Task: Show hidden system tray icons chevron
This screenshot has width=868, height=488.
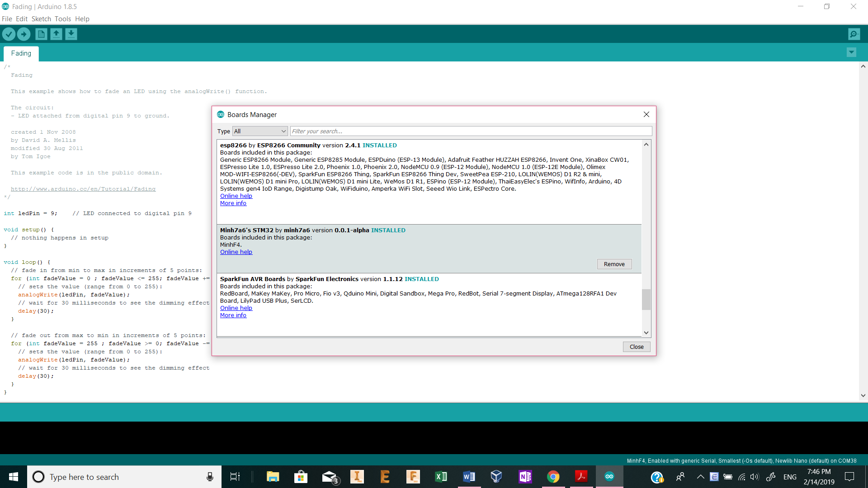Action: [x=700, y=477]
